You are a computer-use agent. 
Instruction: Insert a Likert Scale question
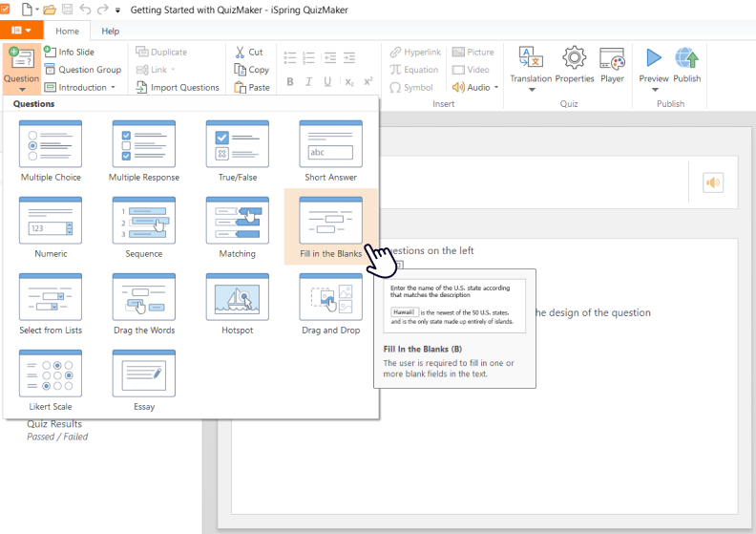click(51, 381)
